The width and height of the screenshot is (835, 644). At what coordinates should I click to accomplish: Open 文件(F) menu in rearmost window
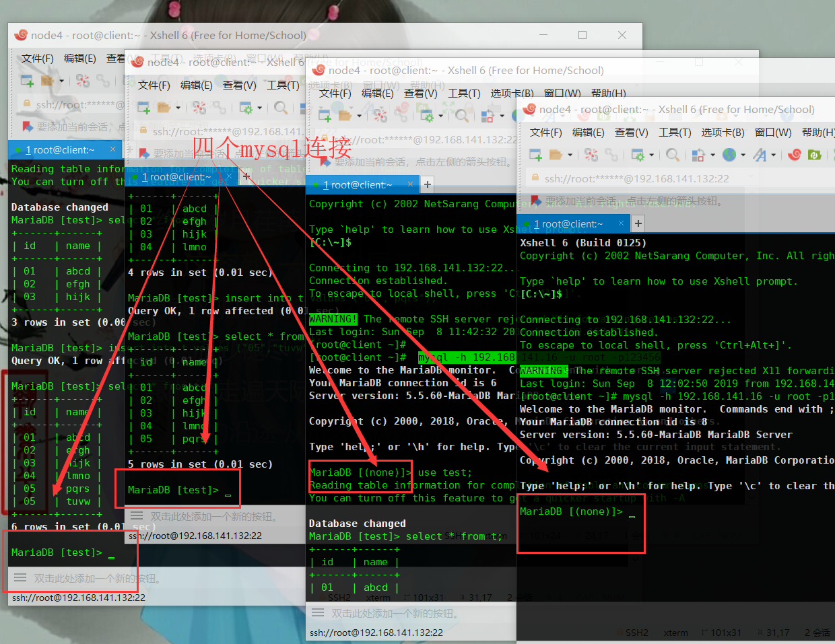coord(38,59)
